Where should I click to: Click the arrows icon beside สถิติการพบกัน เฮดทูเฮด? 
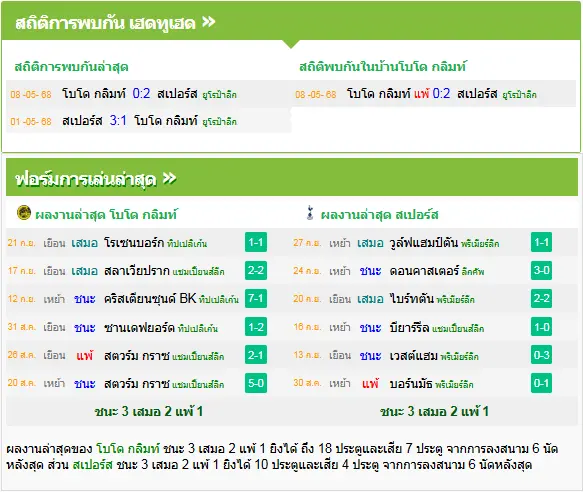(x=208, y=22)
